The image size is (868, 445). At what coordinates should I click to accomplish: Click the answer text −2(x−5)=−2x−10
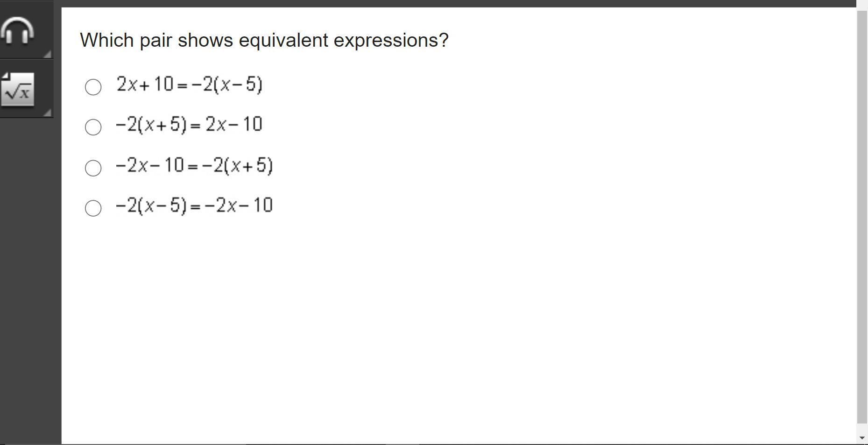pyautogui.click(x=194, y=205)
